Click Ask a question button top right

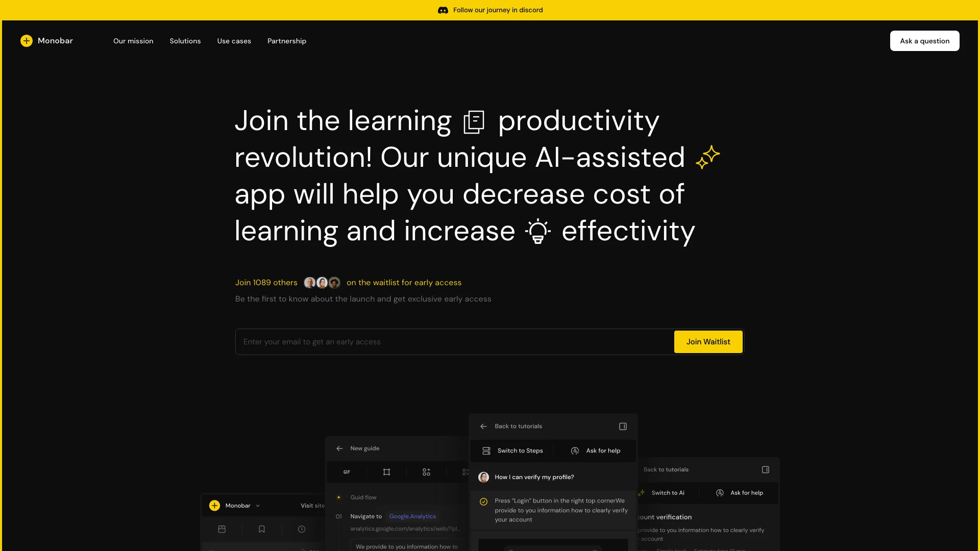[x=925, y=40]
